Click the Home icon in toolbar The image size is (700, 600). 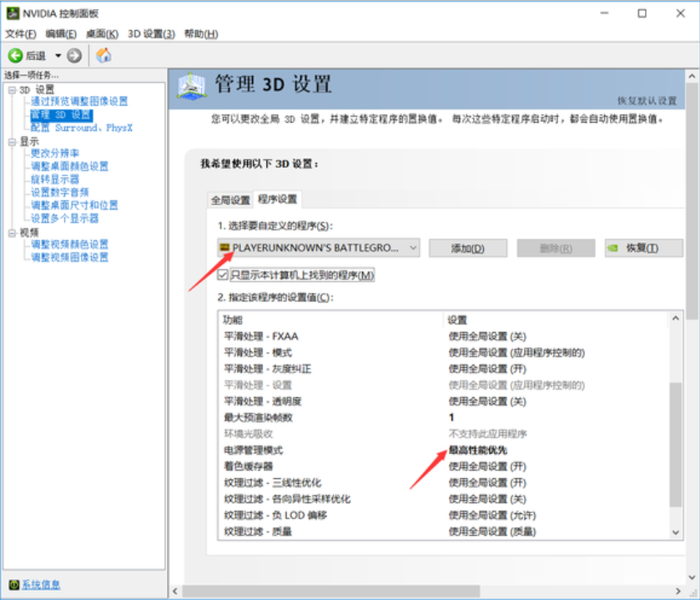(x=103, y=55)
